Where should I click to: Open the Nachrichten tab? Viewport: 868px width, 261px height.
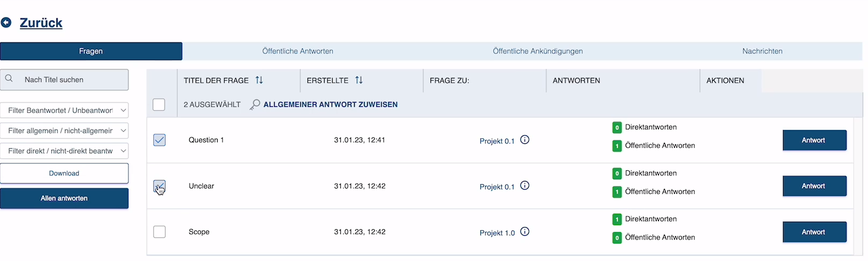762,51
